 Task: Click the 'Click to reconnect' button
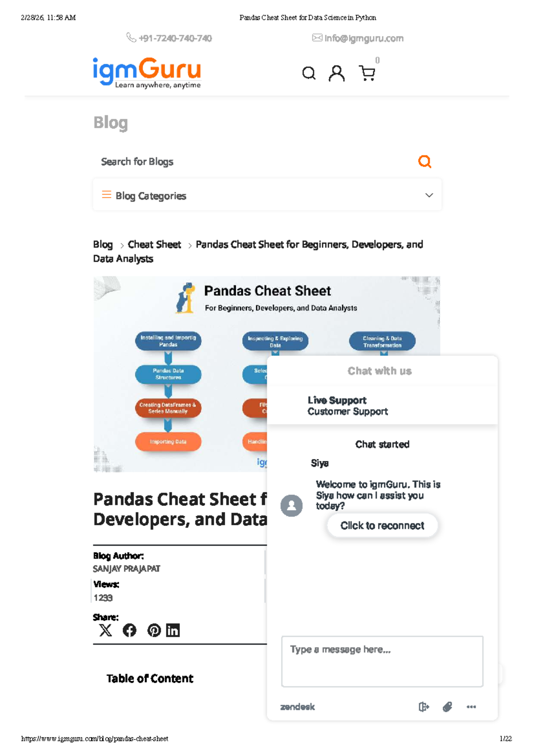pos(382,526)
